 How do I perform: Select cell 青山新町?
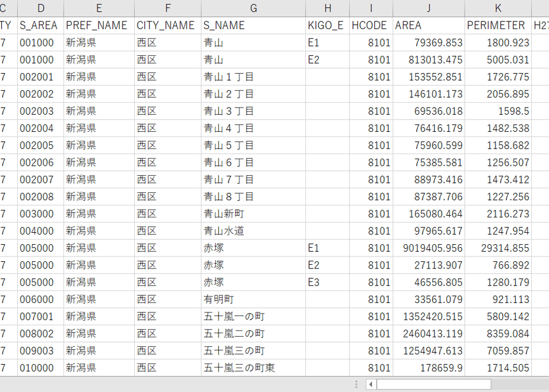point(254,214)
